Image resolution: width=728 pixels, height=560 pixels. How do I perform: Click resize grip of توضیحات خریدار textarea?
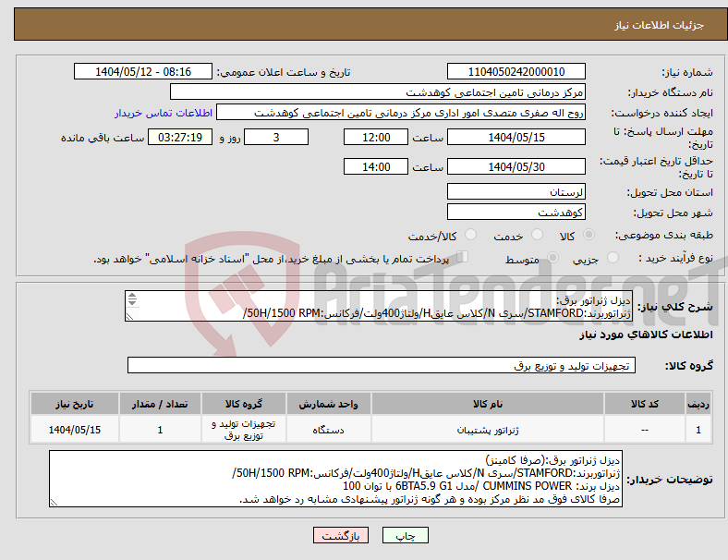[54, 502]
